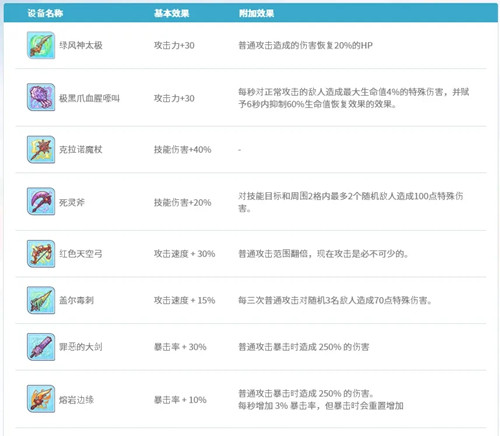Click the 绿风神太极 item name
The width and height of the screenshot is (500, 436).
81,45
